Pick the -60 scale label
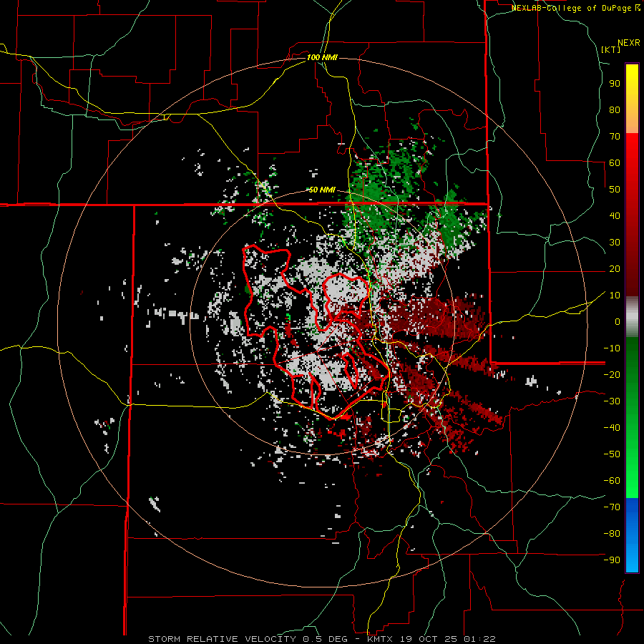This screenshot has height=644, width=644. coord(612,481)
